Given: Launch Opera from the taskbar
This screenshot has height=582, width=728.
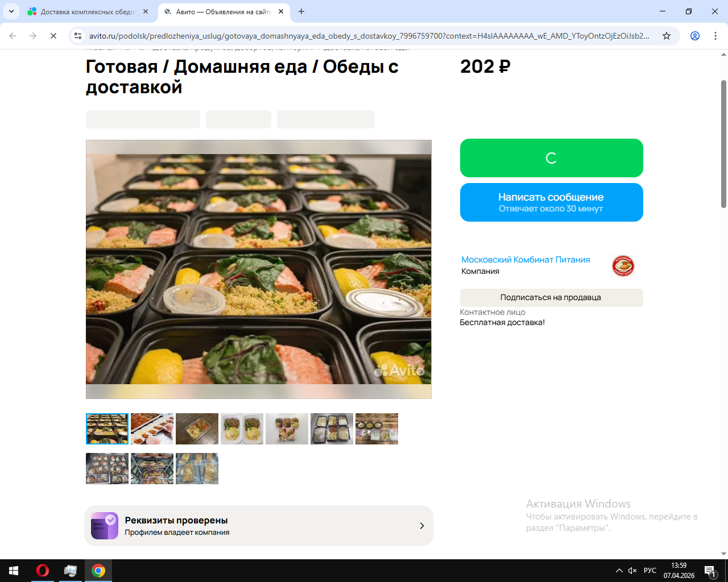Looking at the screenshot, I should tap(42, 571).
